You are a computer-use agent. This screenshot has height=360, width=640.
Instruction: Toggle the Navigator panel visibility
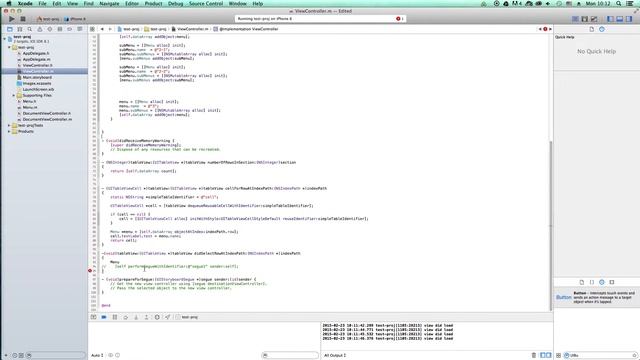611,19
